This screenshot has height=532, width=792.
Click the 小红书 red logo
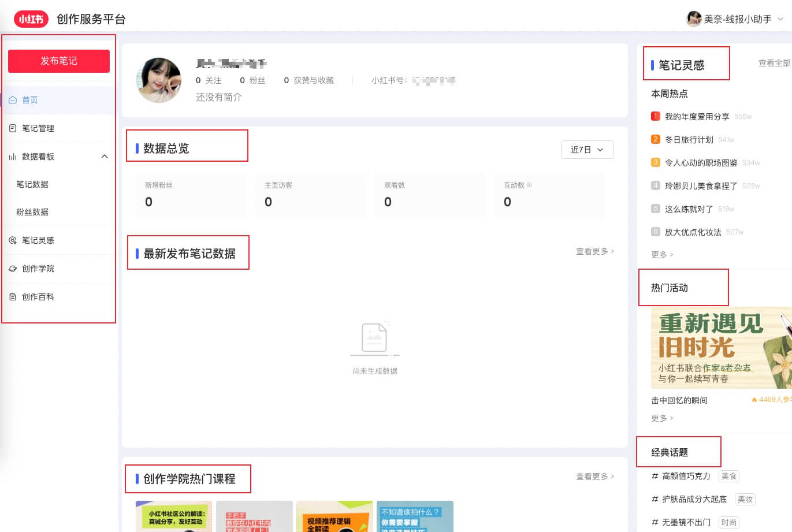click(31, 19)
